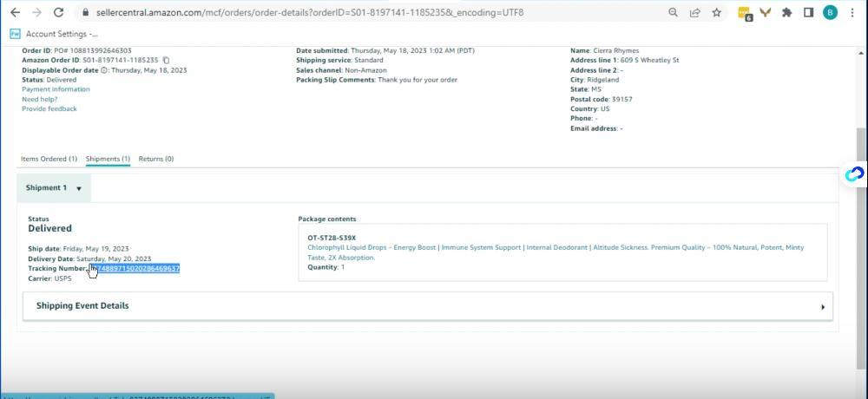
Task: Click the page vertical scrollbar
Action: tap(859, 249)
